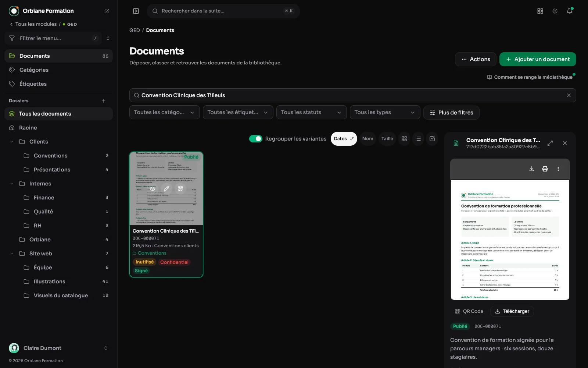Viewport: 588px width, 368px height.
Task: Select Tous les documents folder
Action: click(59, 114)
